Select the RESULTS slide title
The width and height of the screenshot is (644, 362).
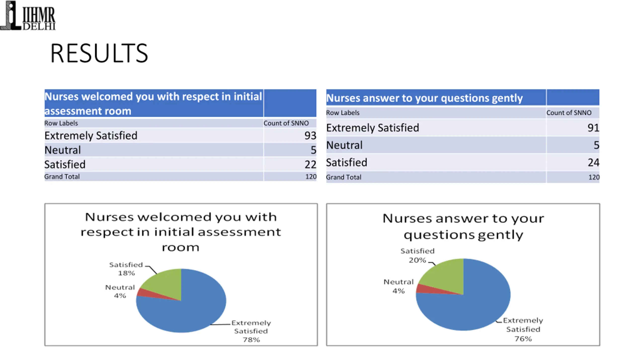(x=99, y=53)
